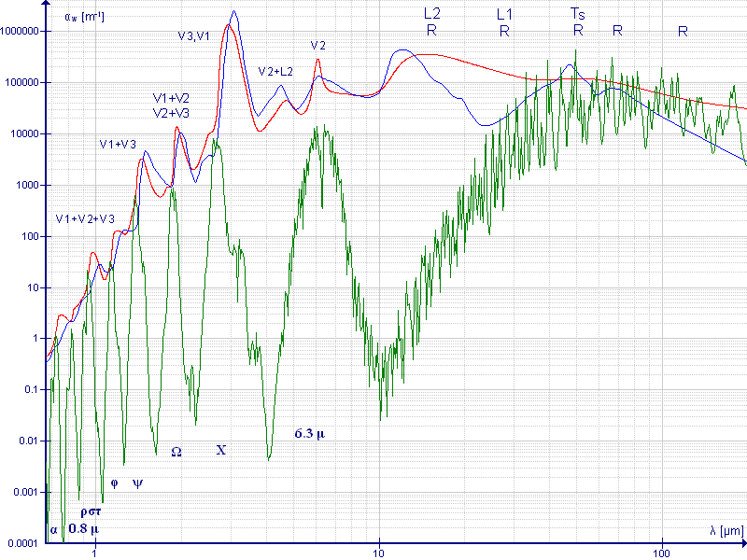Click the V2 peak label
Image resolution: width=747 pixels, height=560 pixels.
tap(318, 45)
